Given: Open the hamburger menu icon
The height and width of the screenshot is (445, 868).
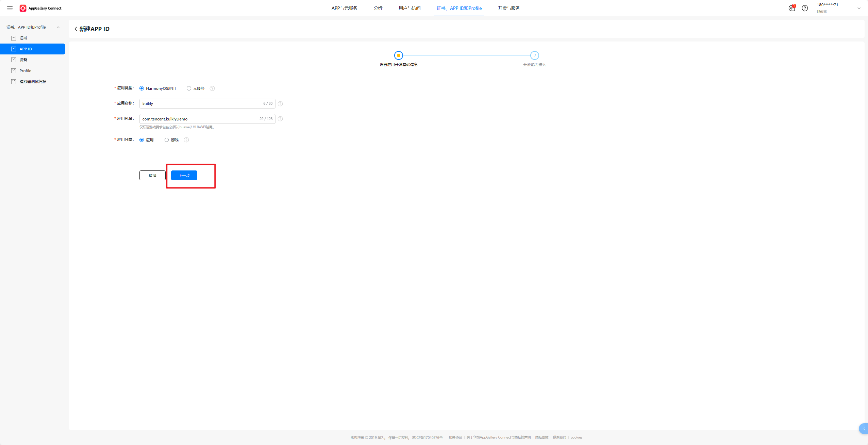Looking at the screenshot, I should [x=10, y=8].
